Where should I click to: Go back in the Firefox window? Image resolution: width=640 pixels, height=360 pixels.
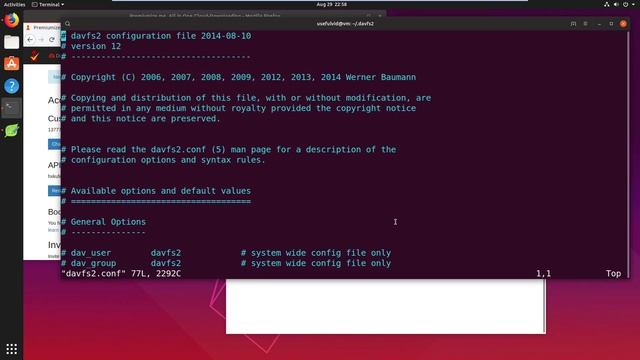point(30,40)
